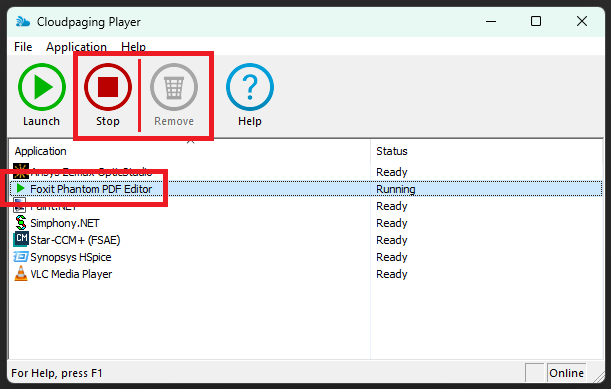Stop the running application with Stop icon
The height and width of the screenshot is (389, 611).
[108, 87]
